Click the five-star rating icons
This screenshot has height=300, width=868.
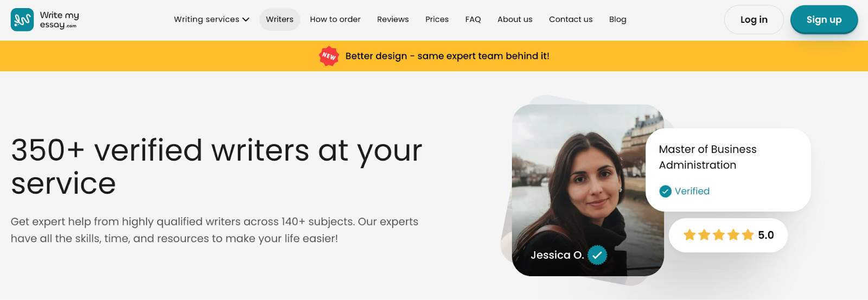pyautogui.click(x=719, y=235)
